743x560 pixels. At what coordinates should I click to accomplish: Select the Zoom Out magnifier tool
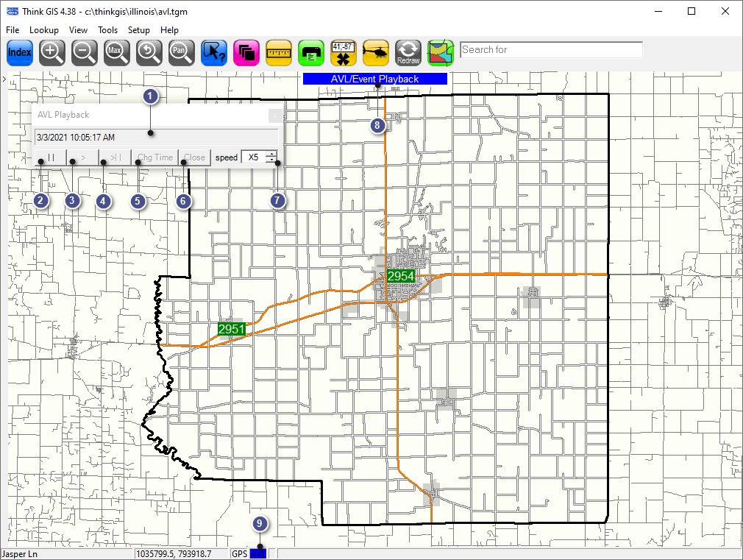[x=85, y=53]
